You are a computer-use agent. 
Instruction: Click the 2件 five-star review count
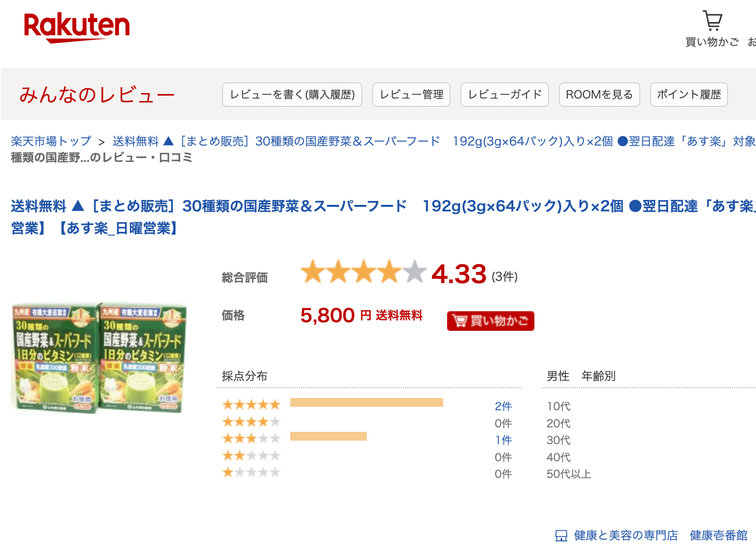(x=503, y=406)
